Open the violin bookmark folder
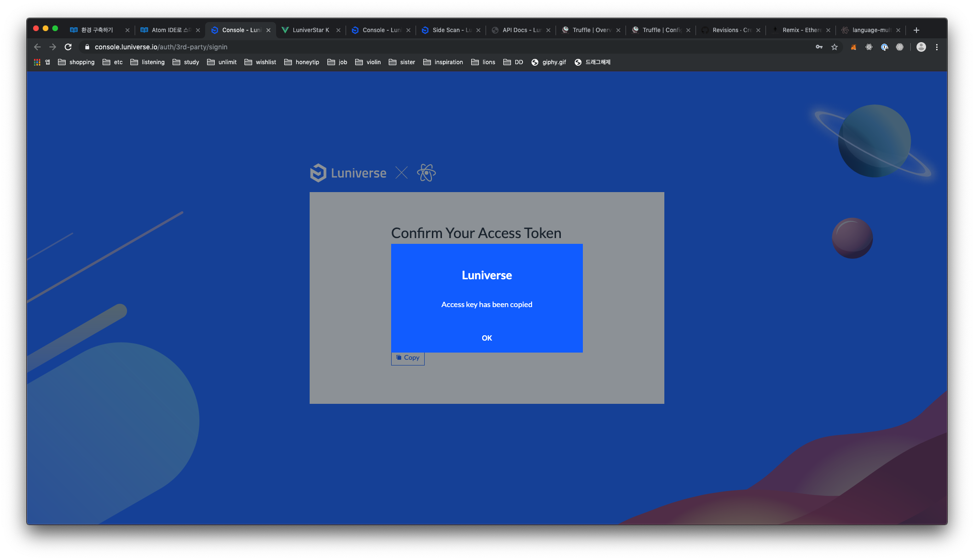 coord(368,62)
